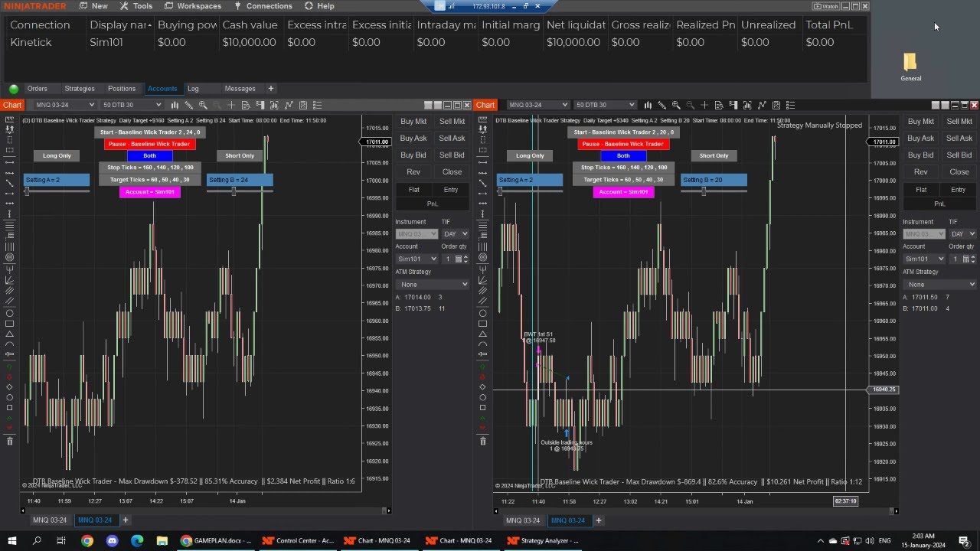Open 50 DTB 30 interval selector, left chart

tap(132, 105)
